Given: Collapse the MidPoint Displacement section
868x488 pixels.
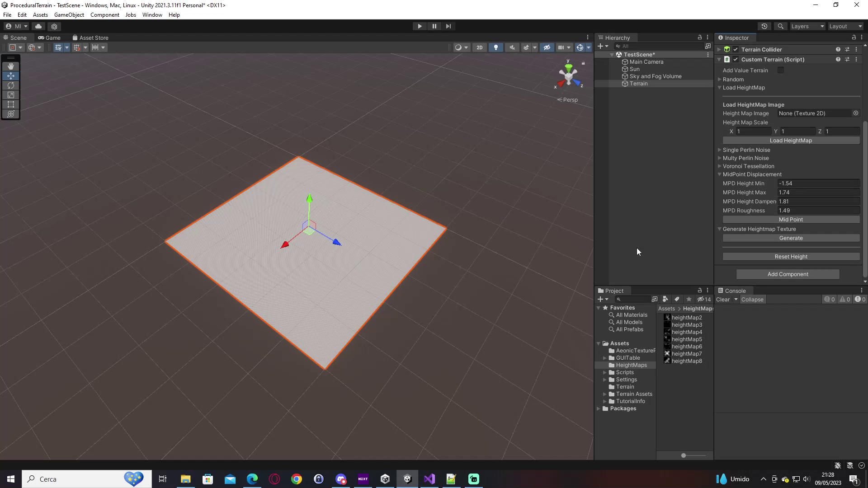Looking at the screenshot, I should click(720, 174).
